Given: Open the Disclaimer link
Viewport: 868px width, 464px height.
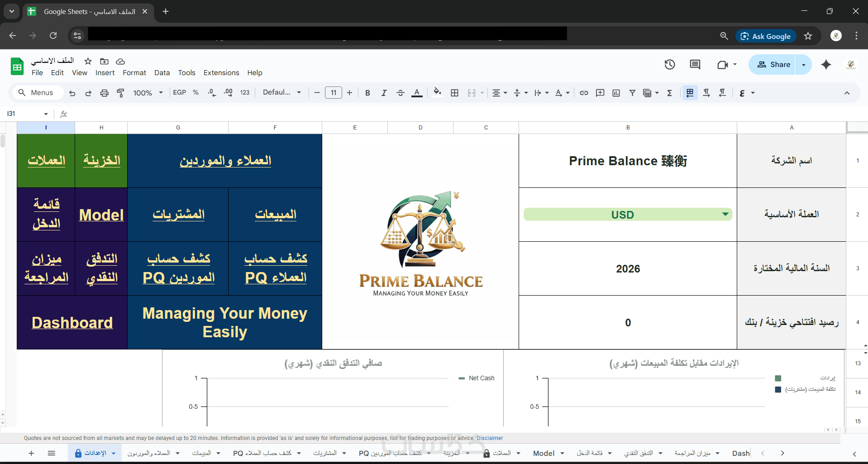Looking at the screenshot, I should point(490,438).
